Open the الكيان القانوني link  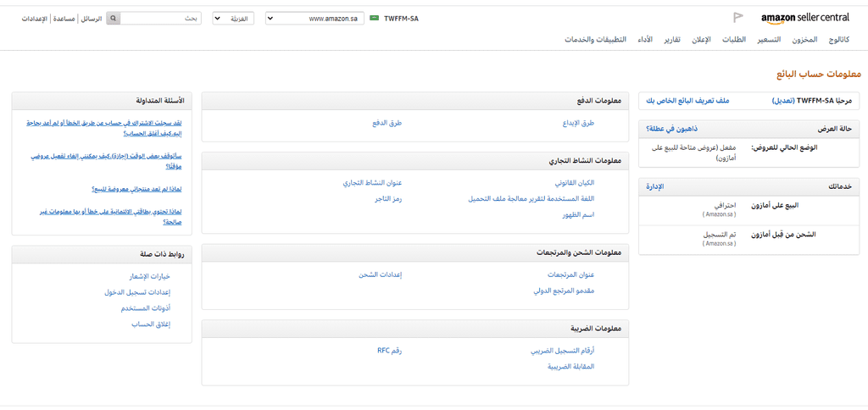click(575, 183)
